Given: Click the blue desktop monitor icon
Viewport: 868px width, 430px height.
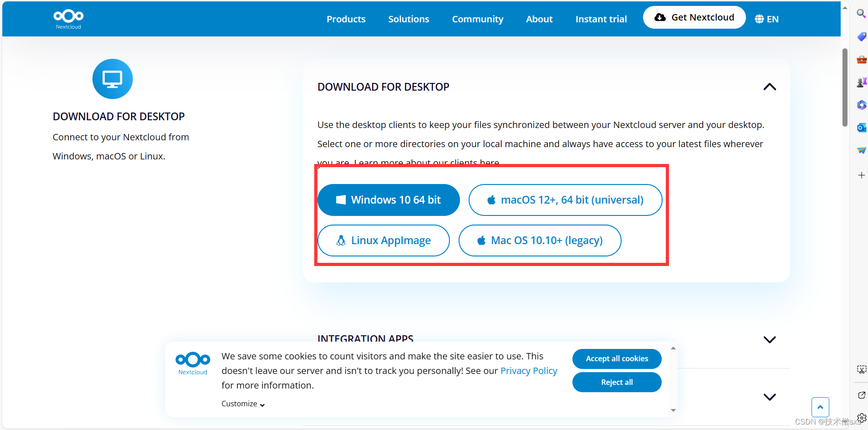Looking at the screenshot, I should tap(112, 79).
